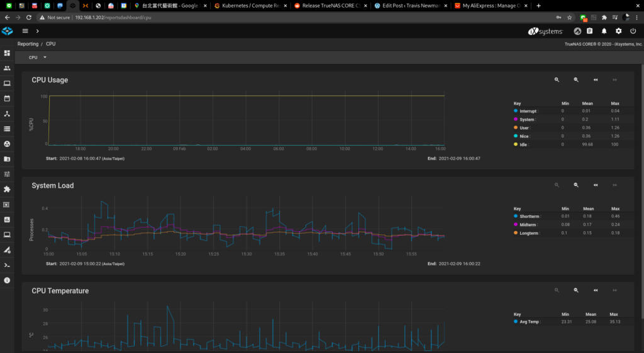The image size is (644, 353).
Task: Zoom out on CPU Usage graph
Action: coord(576,80)
